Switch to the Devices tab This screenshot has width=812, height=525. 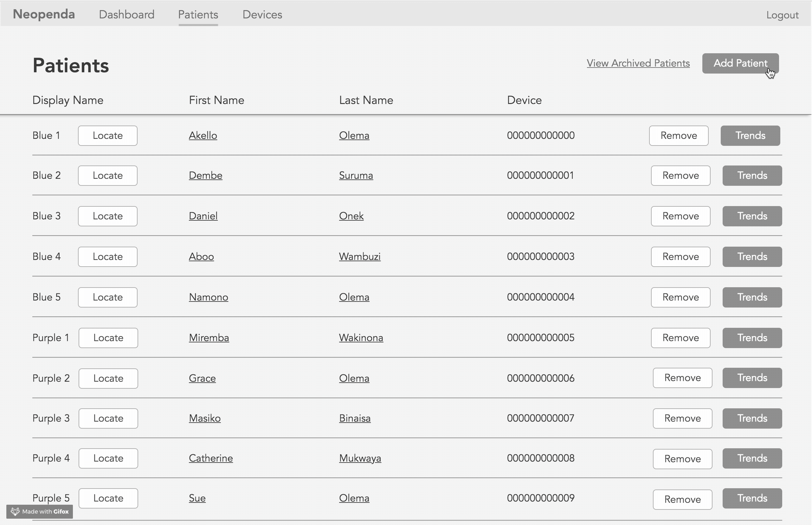[x=262, y=14]
